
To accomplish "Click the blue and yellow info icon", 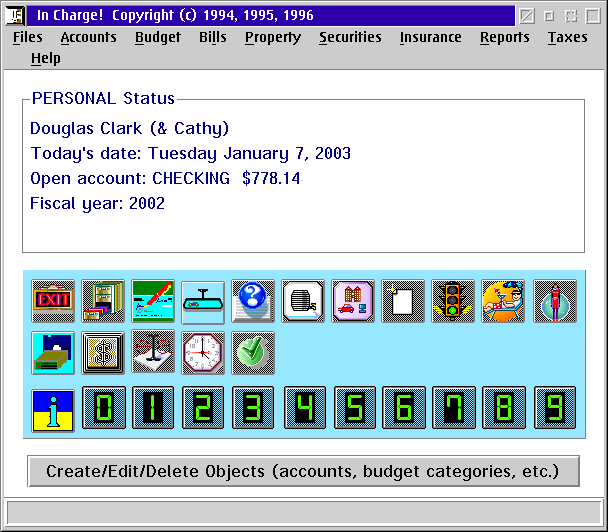I will point(53,411).
